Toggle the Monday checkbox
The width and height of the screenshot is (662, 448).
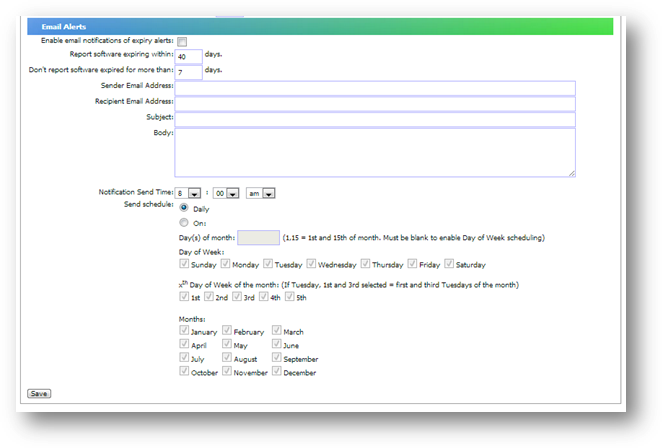225,264
